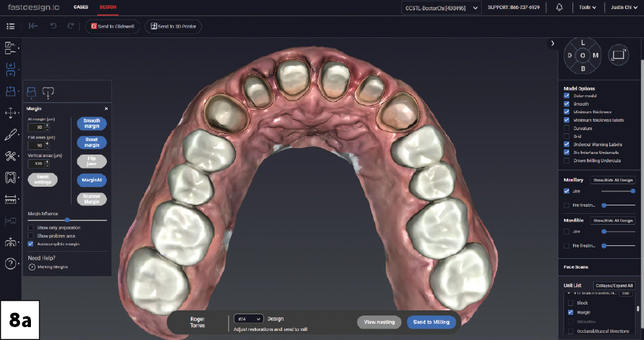This screenshot has height=340, width=644.
Task: Select the margin marking tool icon
Action: (11, 91)
